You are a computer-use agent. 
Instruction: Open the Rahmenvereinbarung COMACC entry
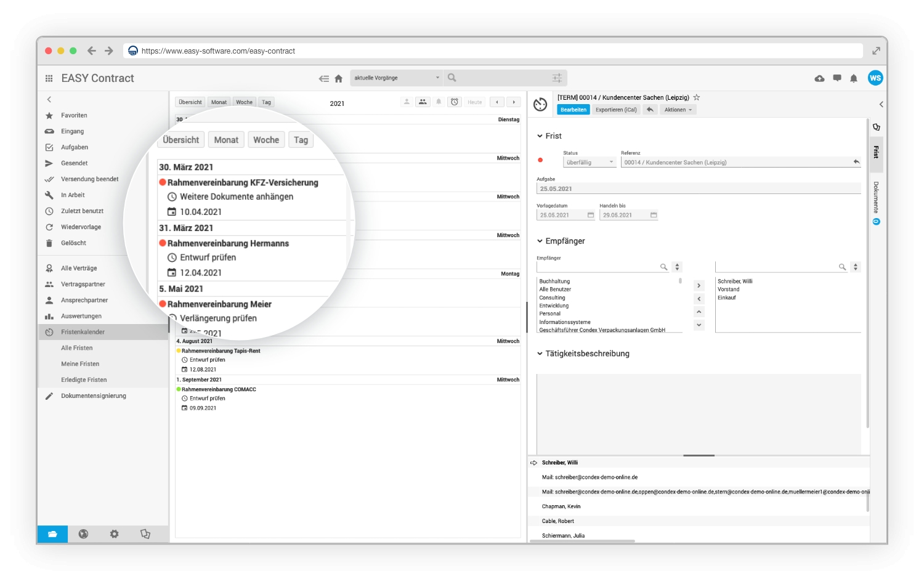tap(219, 389)
